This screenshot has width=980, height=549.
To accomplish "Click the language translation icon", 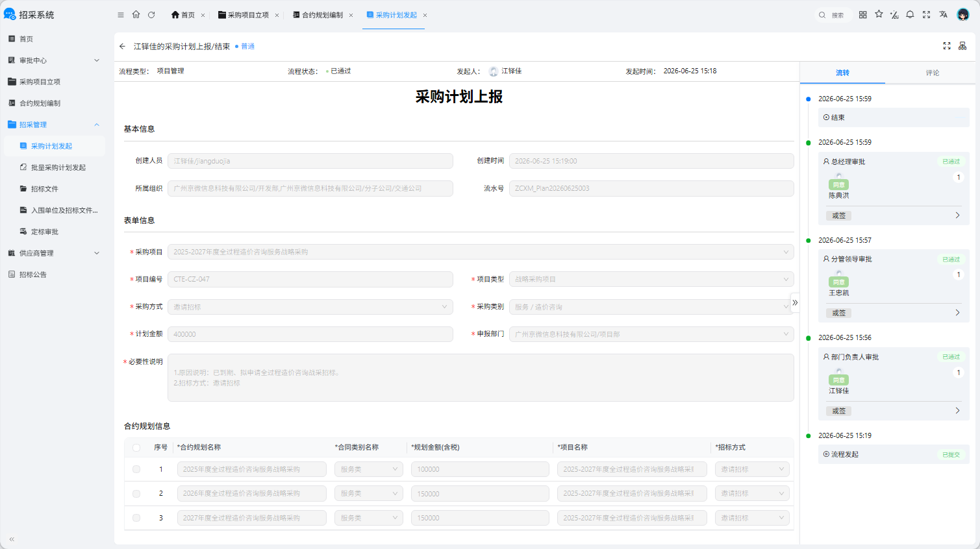I will (x=943, y=14).
